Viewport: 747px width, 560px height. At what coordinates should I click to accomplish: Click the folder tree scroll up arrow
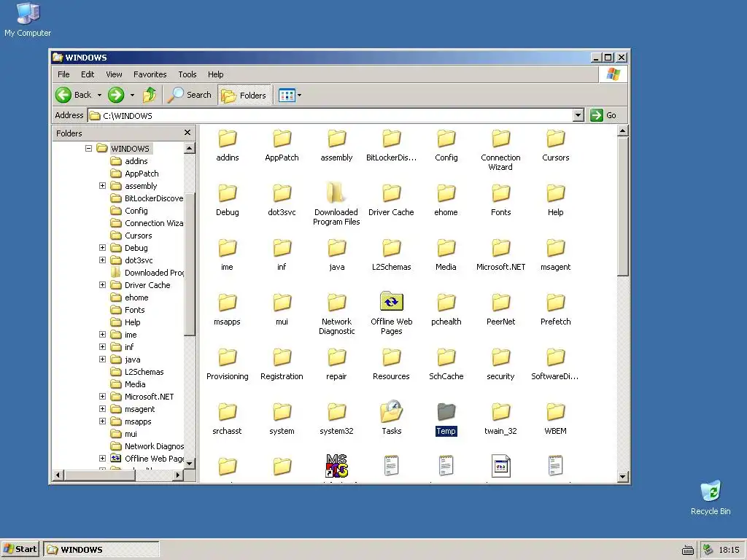coord(189,148)
